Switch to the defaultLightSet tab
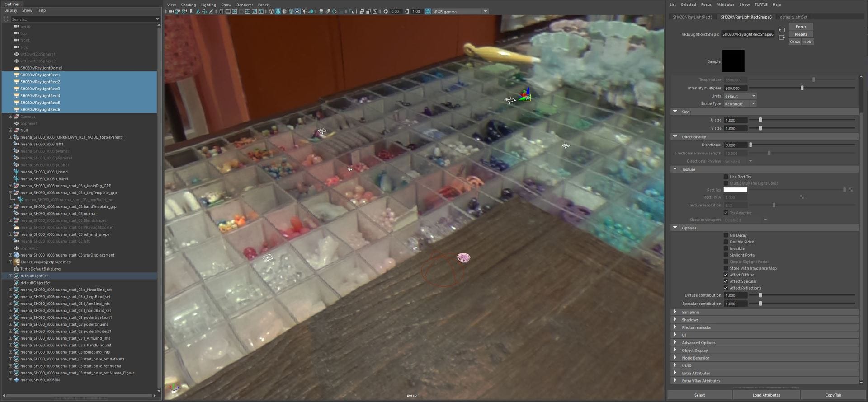The height and width of the screenshot is (402, 868). click(x=793, y=17)
